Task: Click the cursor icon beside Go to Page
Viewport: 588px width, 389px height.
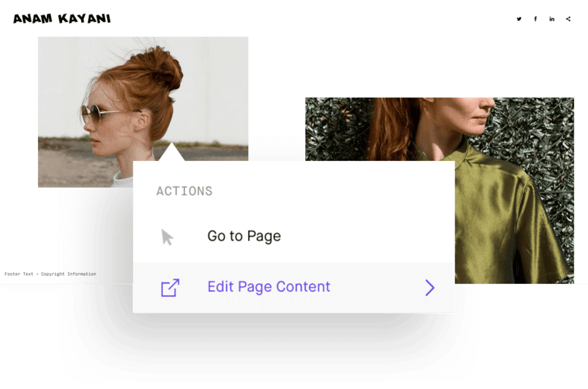Action: 167,237
